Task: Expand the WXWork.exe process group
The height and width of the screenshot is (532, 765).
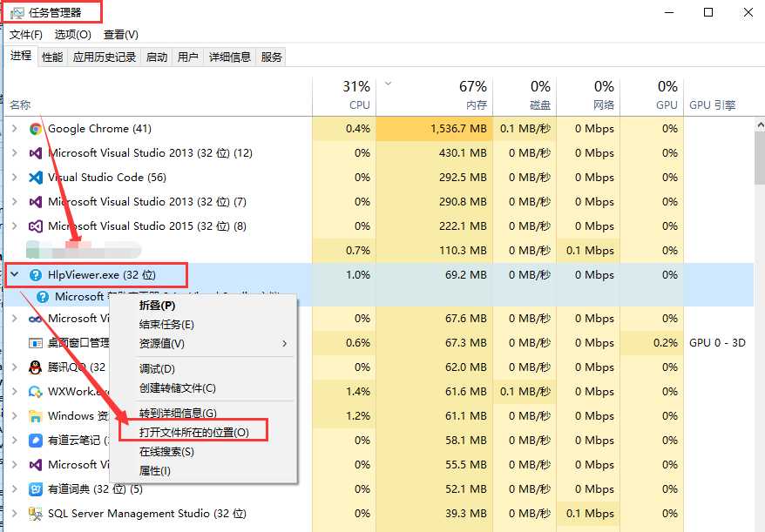Action: (x=15, y=392)
